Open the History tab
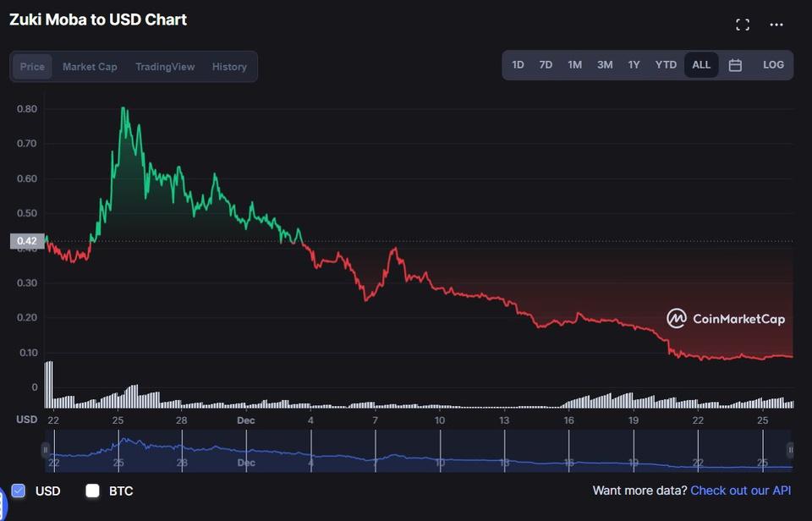This screenshot has width=812, height=521. click(229, 67)
